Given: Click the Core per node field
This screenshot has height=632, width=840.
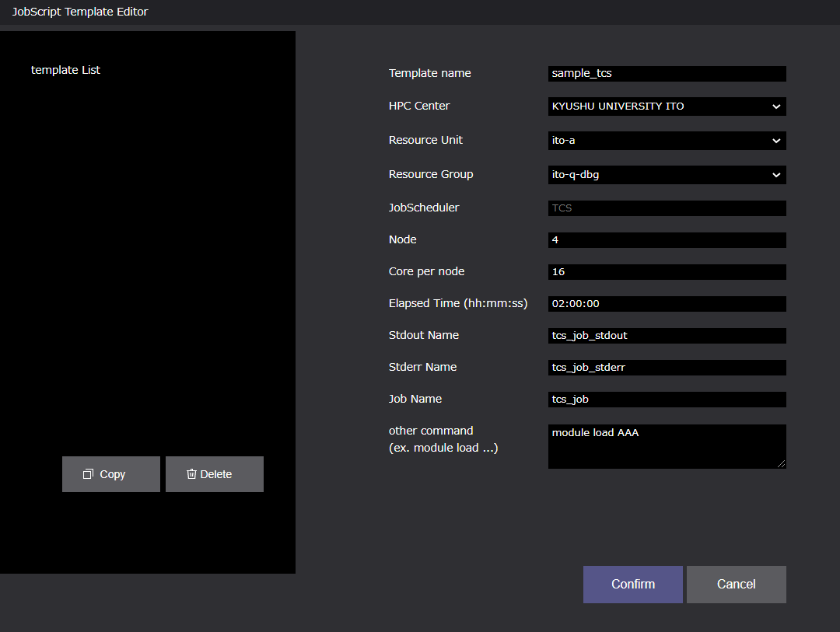Looking at the screenshot, I should 667,272.
